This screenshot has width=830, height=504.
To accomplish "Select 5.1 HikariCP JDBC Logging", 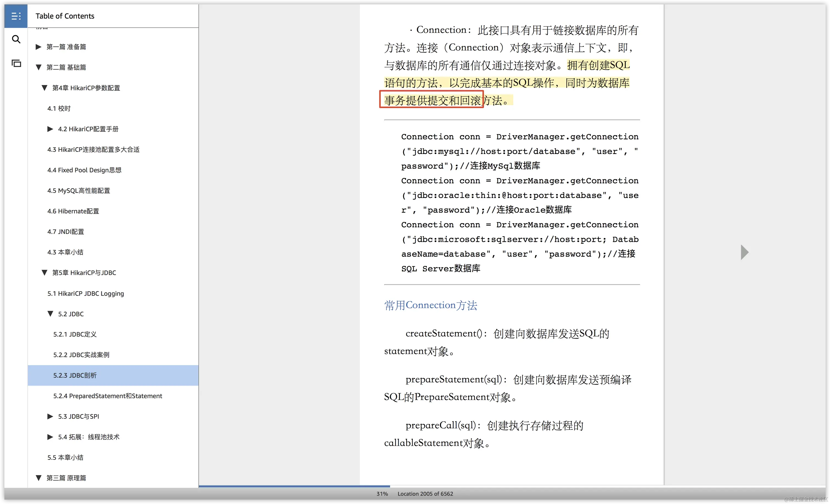I will pyautogui.click(x=86, y=293).
